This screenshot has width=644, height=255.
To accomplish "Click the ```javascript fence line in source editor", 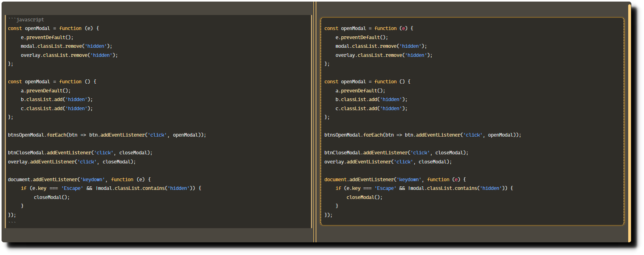I will click(x=26, y=20).
